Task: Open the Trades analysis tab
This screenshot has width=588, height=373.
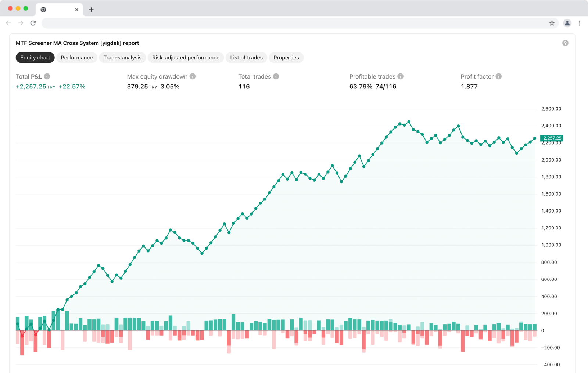Action: 122,58
